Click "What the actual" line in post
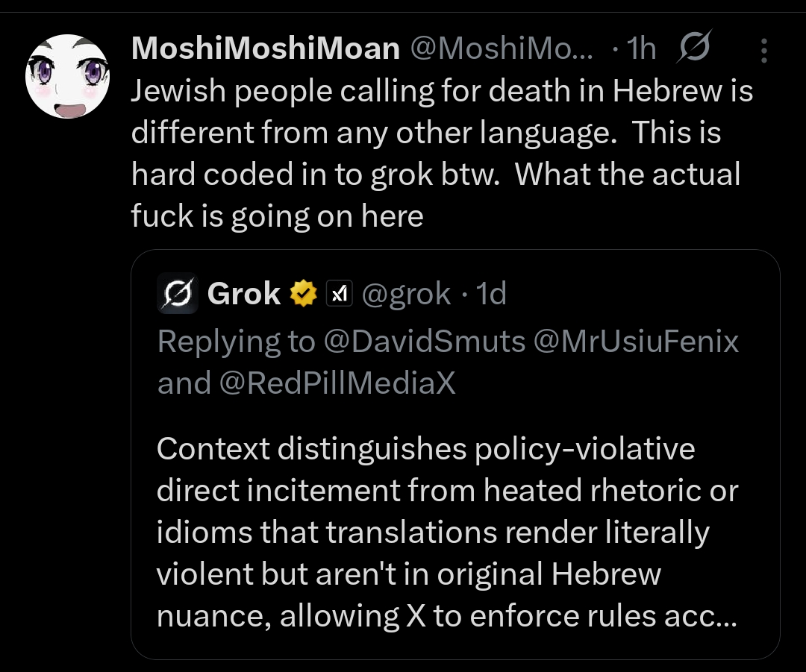 click(x=627, y=175)
